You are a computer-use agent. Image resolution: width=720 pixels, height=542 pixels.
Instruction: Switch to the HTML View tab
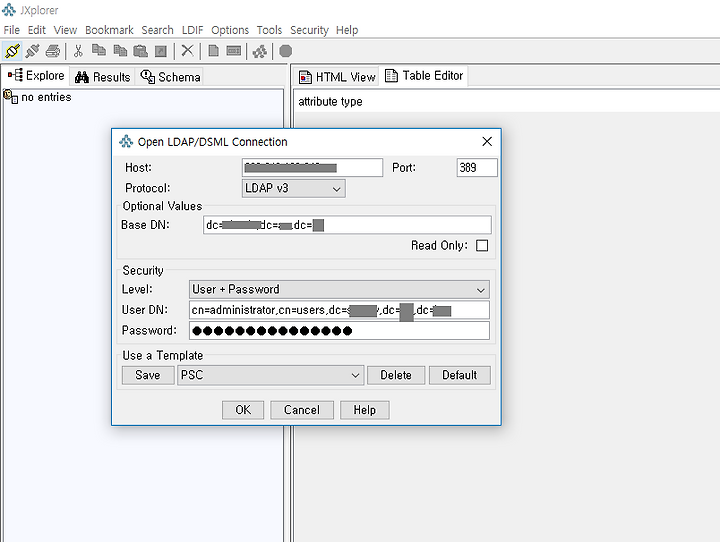coord(337,77)
